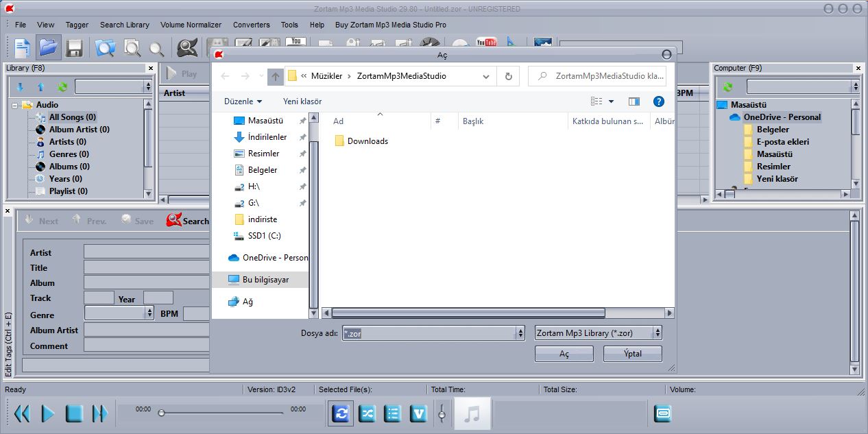Go up one folder in Aç dialog

click(x=275, y=76)
